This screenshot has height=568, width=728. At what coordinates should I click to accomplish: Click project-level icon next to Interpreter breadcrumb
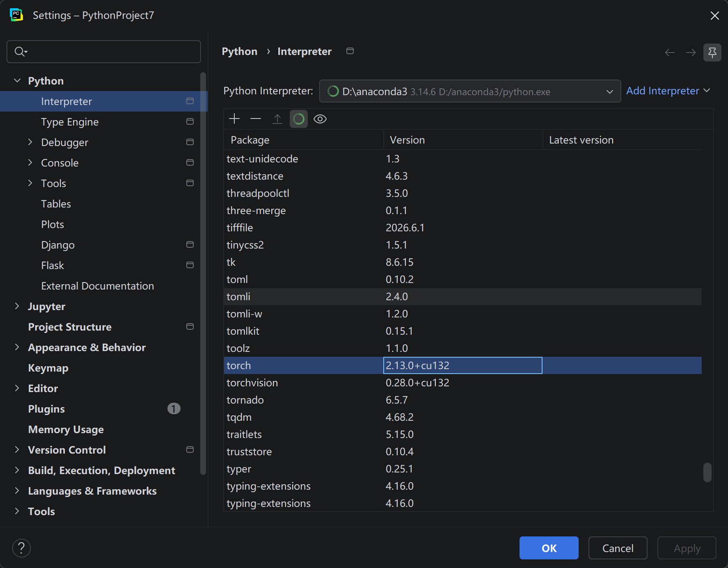[x=350, y=51]
